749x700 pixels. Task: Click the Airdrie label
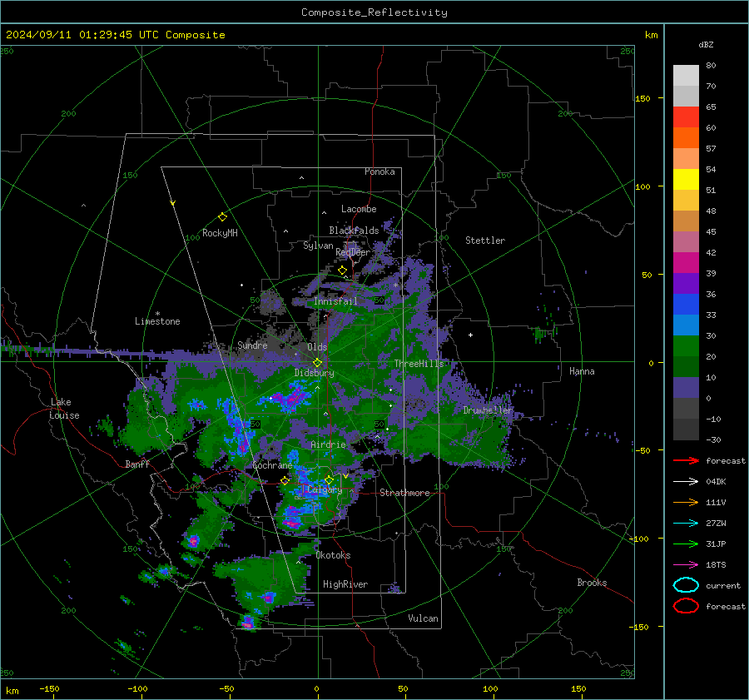pos(328,444)
